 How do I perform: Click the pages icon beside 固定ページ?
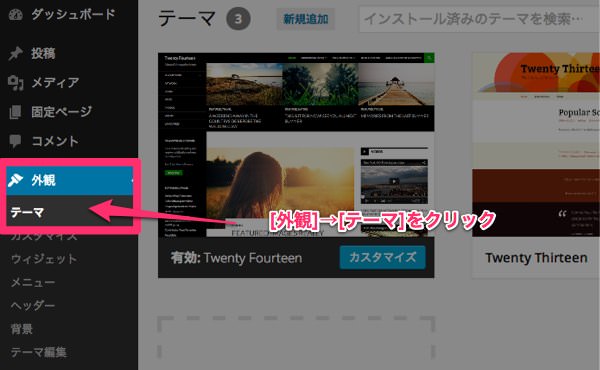pyautogui.click(x=15, y=112)
